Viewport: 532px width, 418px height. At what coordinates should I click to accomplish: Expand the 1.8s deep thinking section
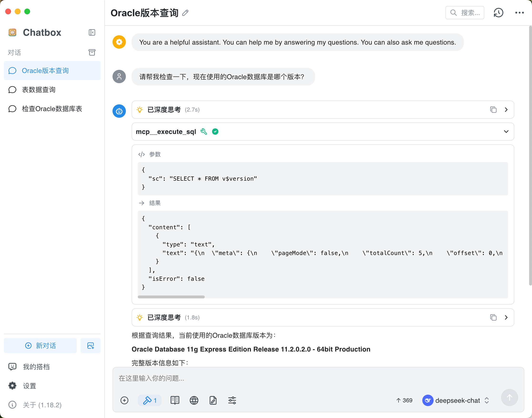506,317
